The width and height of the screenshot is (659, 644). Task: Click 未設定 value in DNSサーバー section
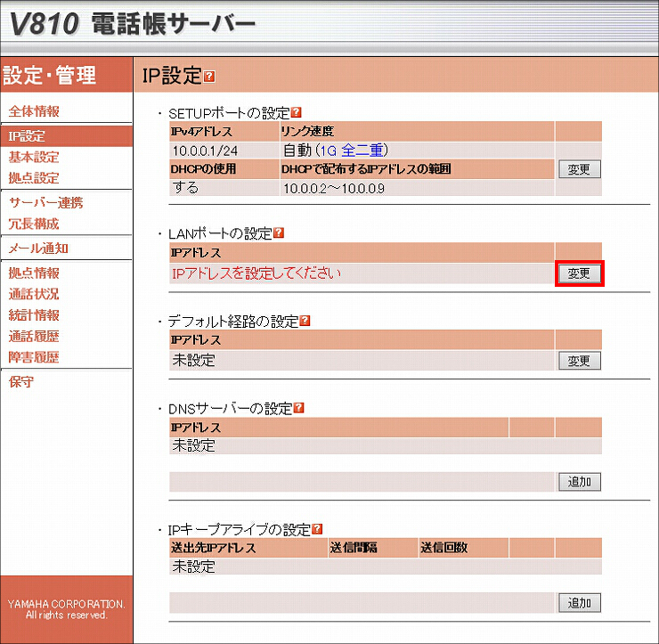[194, 446]
